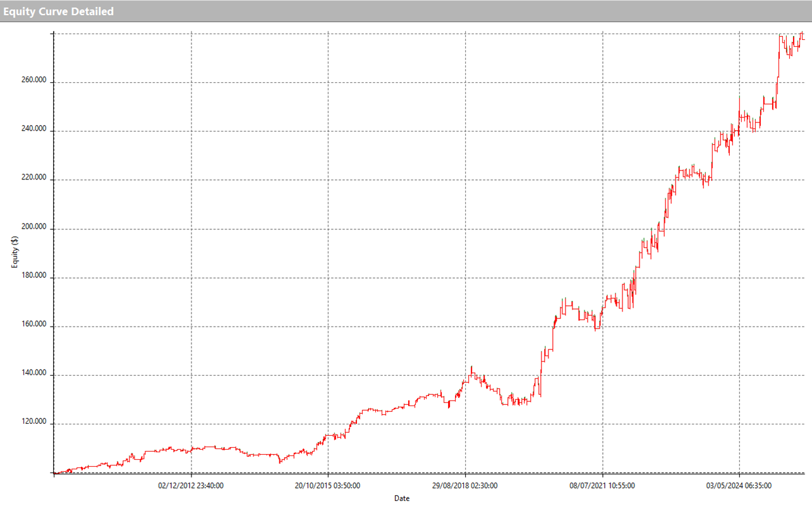The image size is (812, 506).
Task: Click where 200.000 gridline meets 08/07/2021 gridline
Action: tap(603, 229)
